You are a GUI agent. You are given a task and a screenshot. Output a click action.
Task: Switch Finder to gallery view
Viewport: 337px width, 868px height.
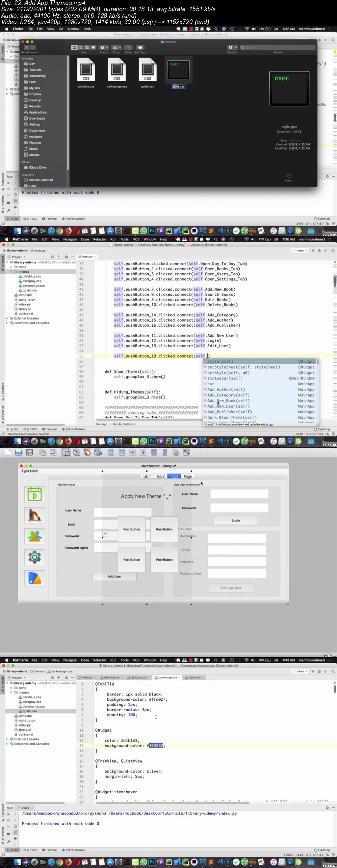[93, 47]
